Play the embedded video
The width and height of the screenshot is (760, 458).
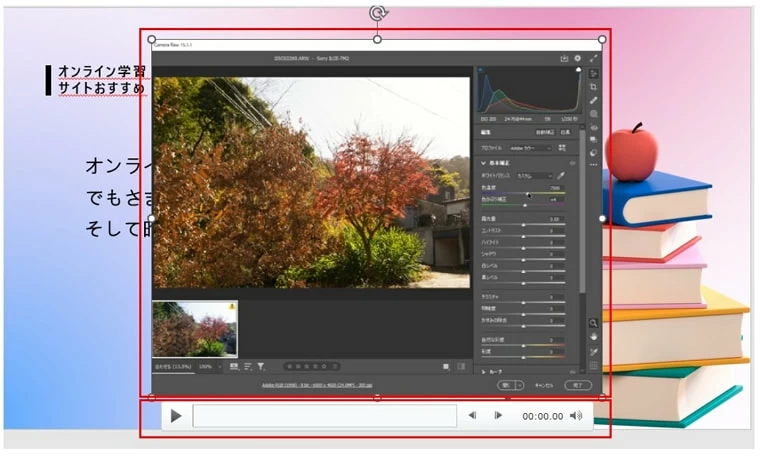coord(176,416)
